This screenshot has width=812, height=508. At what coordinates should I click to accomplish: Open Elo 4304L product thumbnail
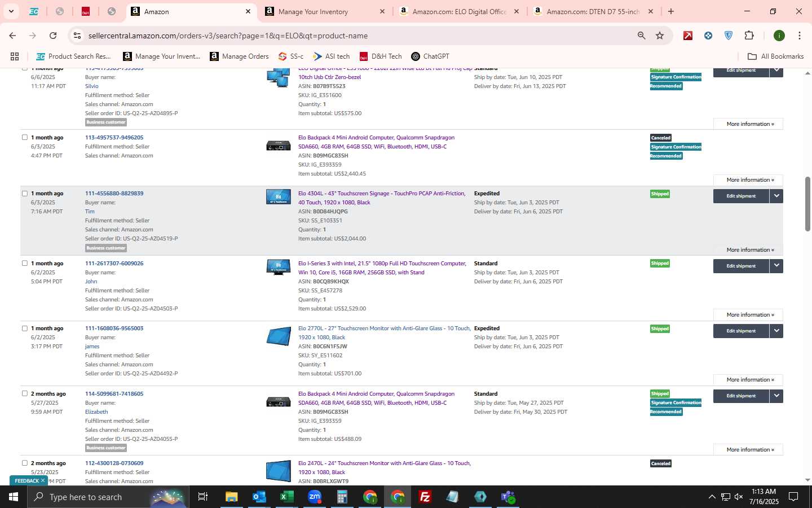click(279, 196)
